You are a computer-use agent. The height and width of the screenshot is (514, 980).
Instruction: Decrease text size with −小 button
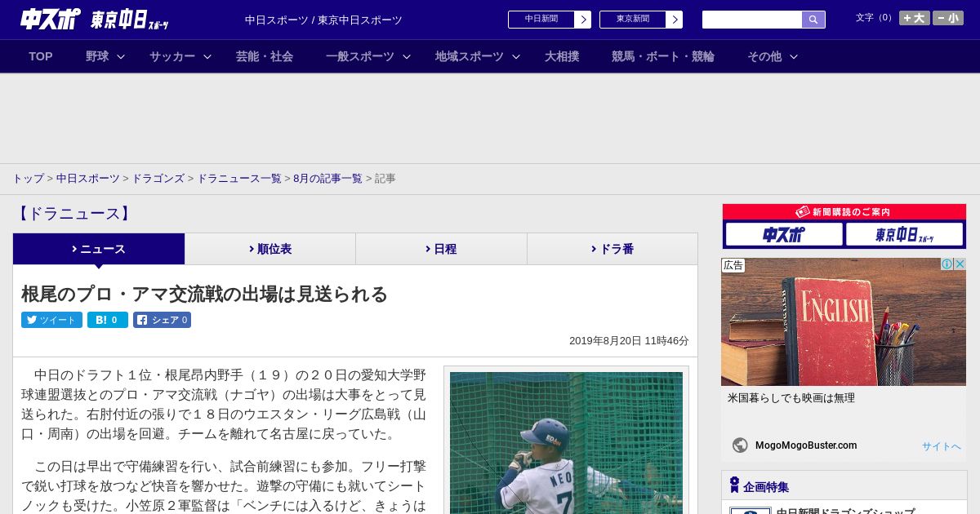click(948, 18)
